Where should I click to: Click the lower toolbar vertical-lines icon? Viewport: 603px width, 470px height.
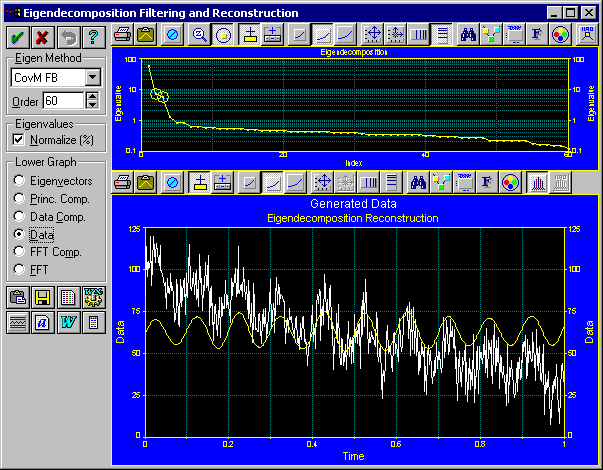369,182
